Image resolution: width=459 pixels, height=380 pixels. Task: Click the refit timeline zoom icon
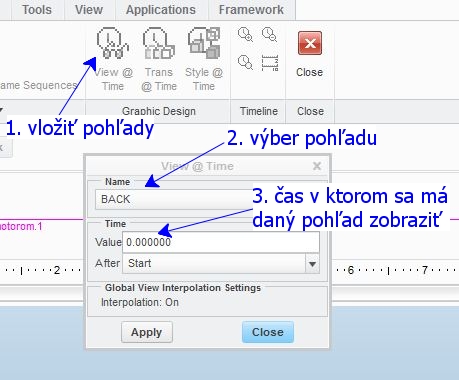tap(245, 63)
